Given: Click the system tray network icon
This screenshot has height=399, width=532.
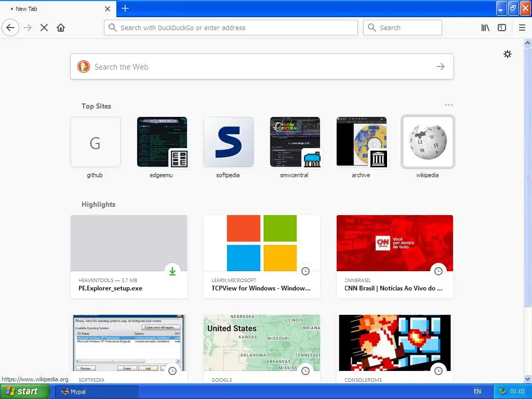Looking at the screenshot, I should 502,392.
